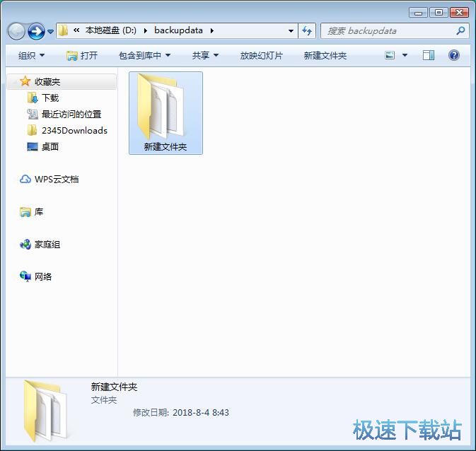Open the 共享 dropdown menu

[x=205, y=56]
